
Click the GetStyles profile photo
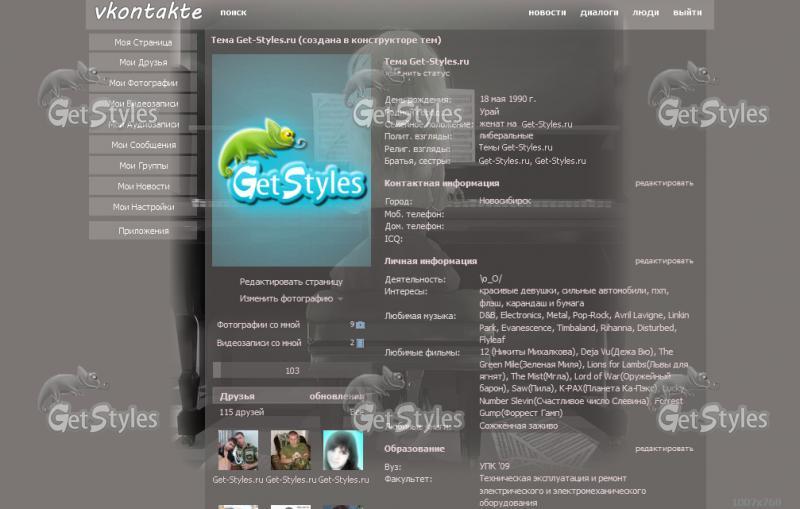click(291, 160)
